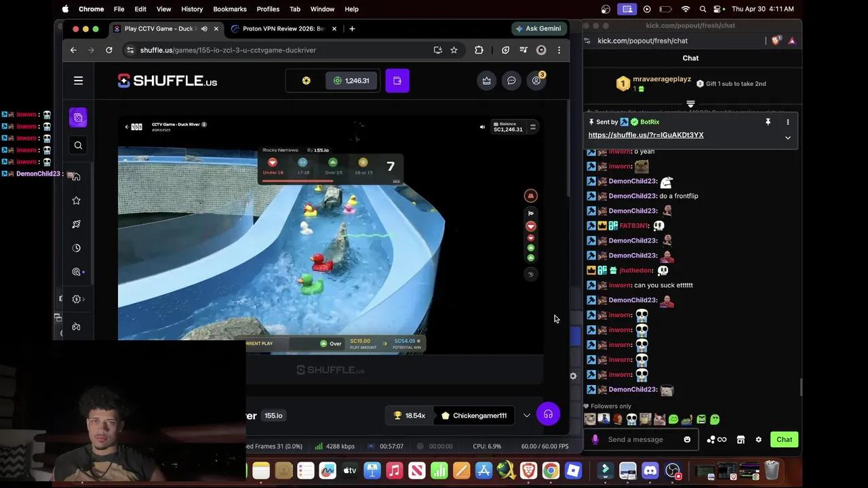The width and height of the screenshot is (868, 488).
Task: Open OBS from the Dock
Action: click(673, 470)
